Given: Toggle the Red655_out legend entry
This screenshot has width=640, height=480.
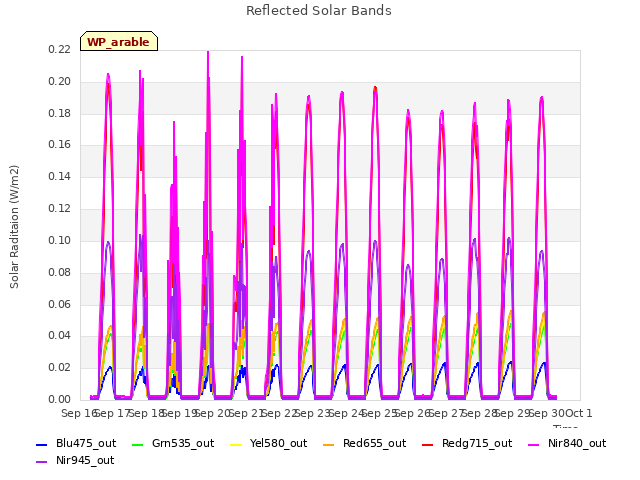Looking at the screenshot, I should click(364, 444).
